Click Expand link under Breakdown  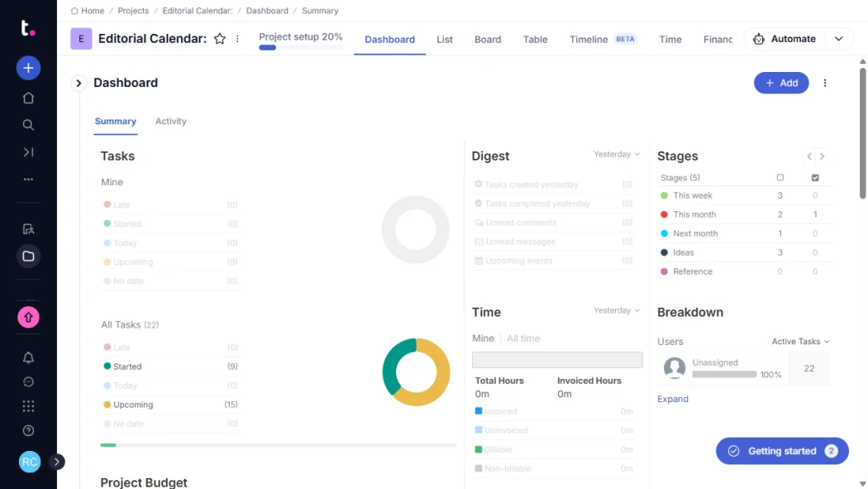point(673,400)
